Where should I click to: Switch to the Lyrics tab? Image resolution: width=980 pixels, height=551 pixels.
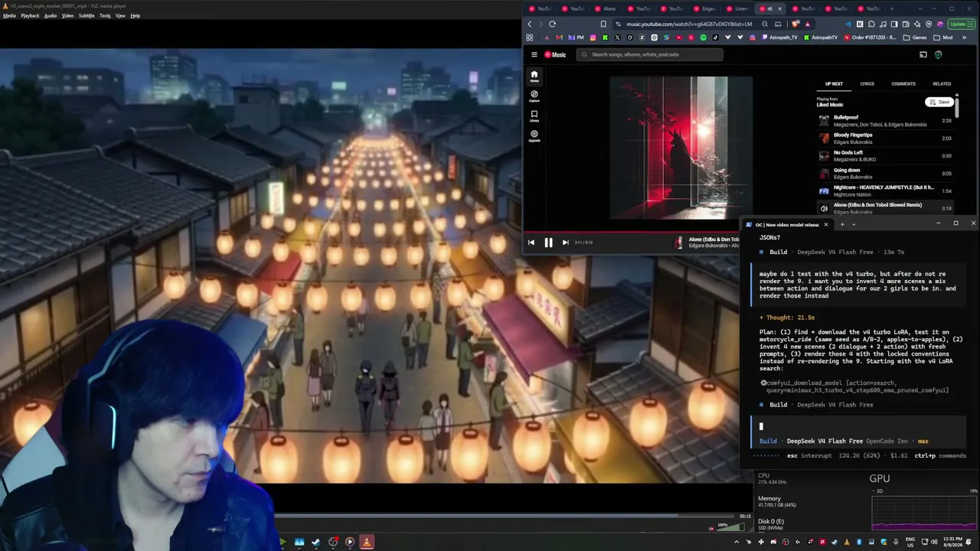pyautogui.click(x=867, y=84)
